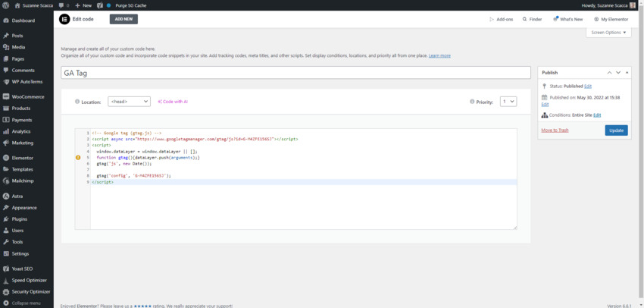The height and width of the screenshot is (308, 644).
Task: Click the Yoast icon in admin bar
Action: (x=100, y=6)
